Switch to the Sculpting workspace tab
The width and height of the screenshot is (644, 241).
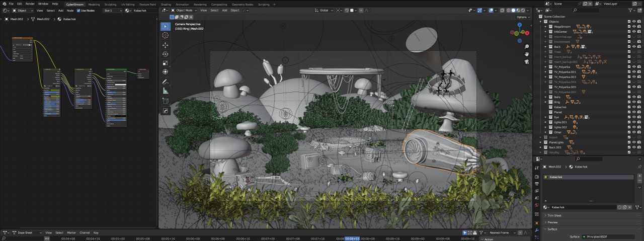pos(110,4)
